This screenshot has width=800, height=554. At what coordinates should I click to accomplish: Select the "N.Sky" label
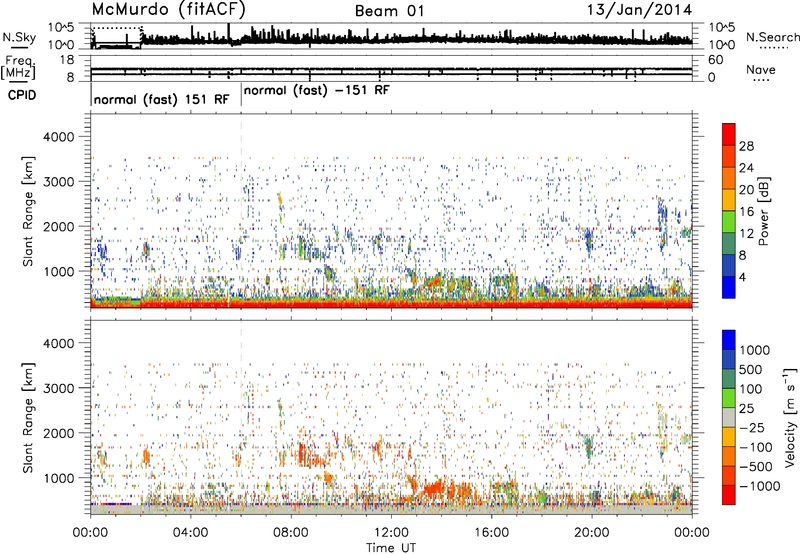point(19,37)
